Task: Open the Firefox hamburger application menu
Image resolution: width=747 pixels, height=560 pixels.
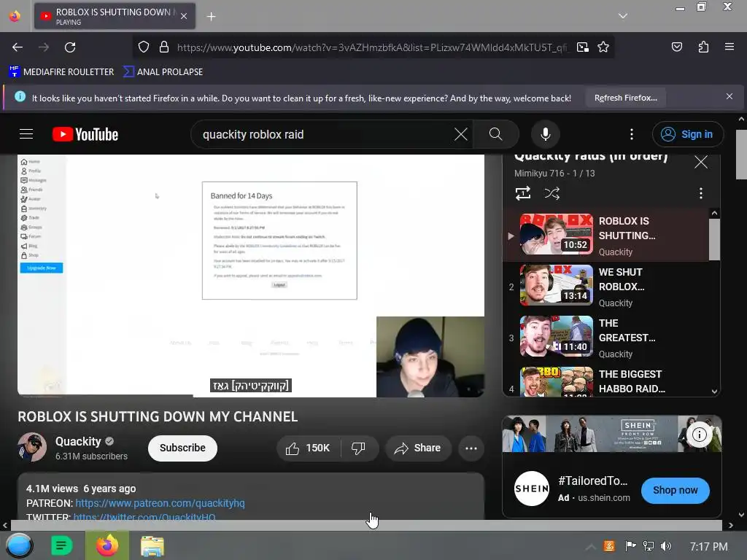Action: click(729, 47)
